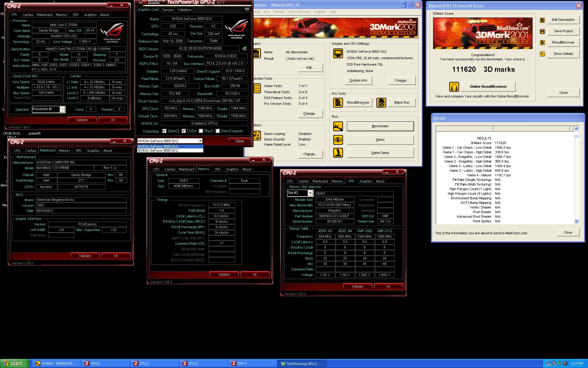Image resolution: width=588 pixels, height=368 pixels.
Task: Click the DRAM Frequency value 1112.3 MHz
Action: tap(221, 205)
